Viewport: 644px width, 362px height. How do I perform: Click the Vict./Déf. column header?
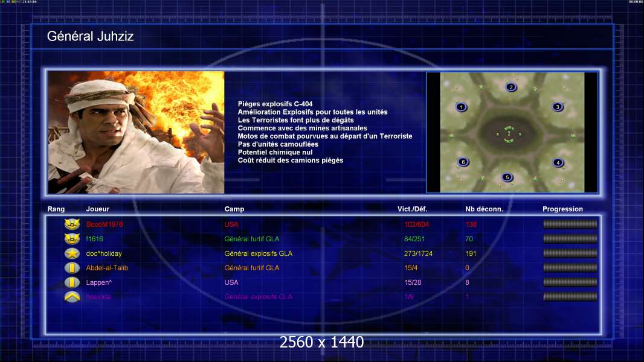point(413,209)
